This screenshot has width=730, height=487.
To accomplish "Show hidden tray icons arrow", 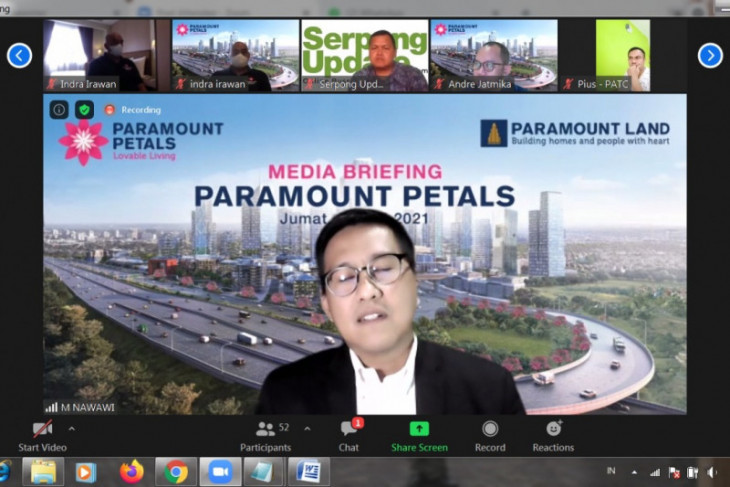I will pos(634,472).
